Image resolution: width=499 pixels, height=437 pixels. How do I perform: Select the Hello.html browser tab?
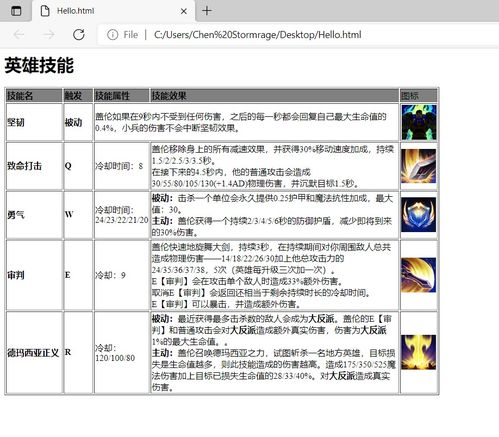pyautogui.click(x=113, y=11)
